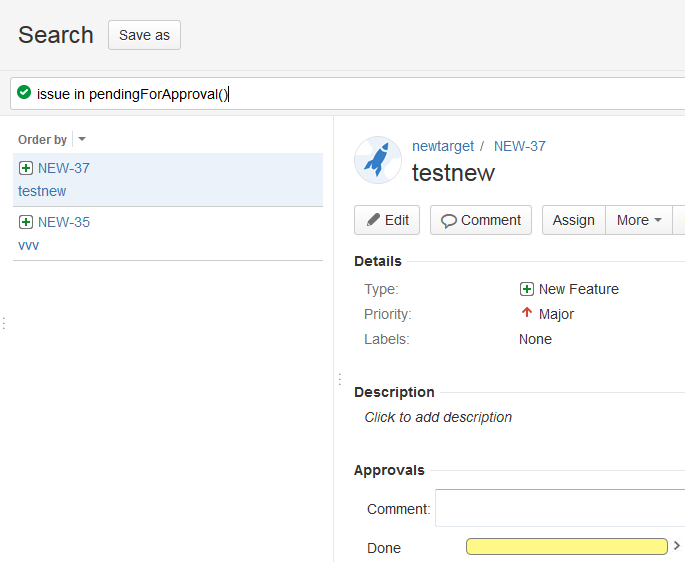Focus the Approvals Comment text field
Viewport: 685px width, 562px height.
pos(560,508)
